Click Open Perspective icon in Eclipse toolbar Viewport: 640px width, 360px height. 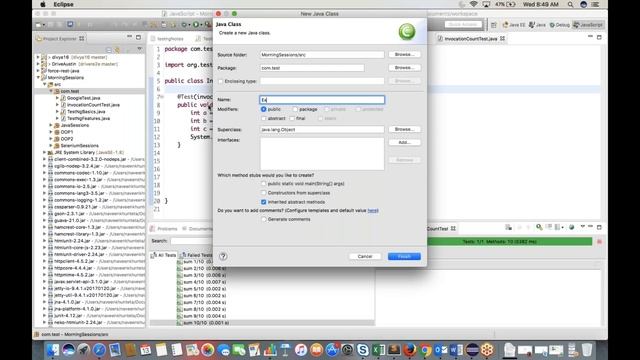click(494, 25)
